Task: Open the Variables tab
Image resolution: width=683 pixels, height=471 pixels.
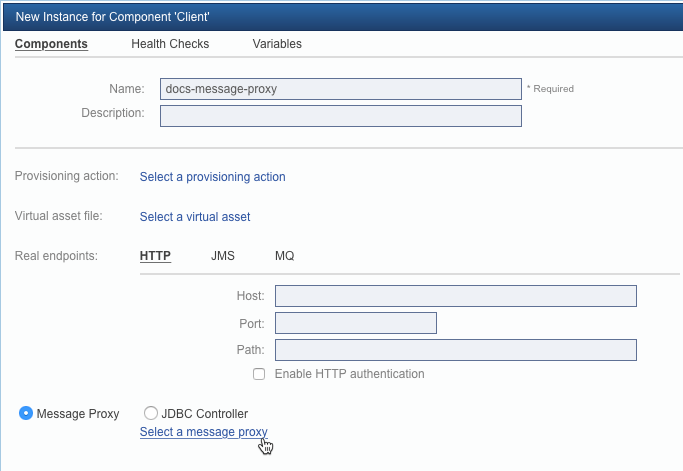Action: (277, 44)
